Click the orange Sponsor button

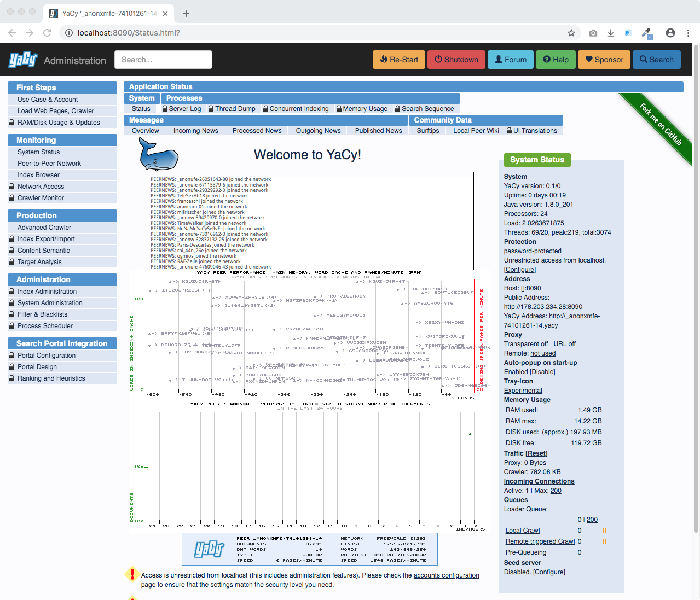[604, 60]
